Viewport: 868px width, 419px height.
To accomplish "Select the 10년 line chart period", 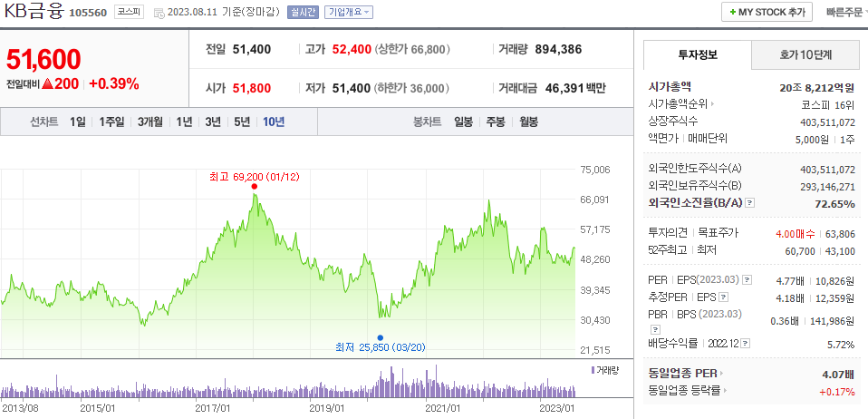I will point(274,122).
